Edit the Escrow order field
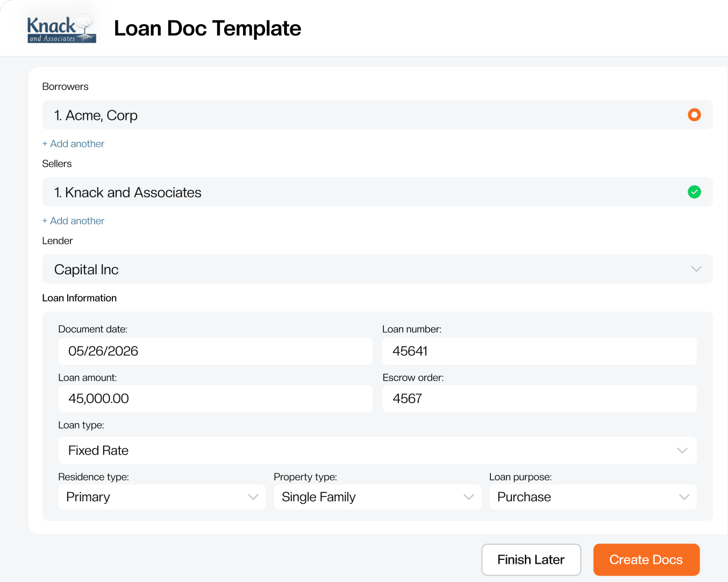 coord(540,399)
